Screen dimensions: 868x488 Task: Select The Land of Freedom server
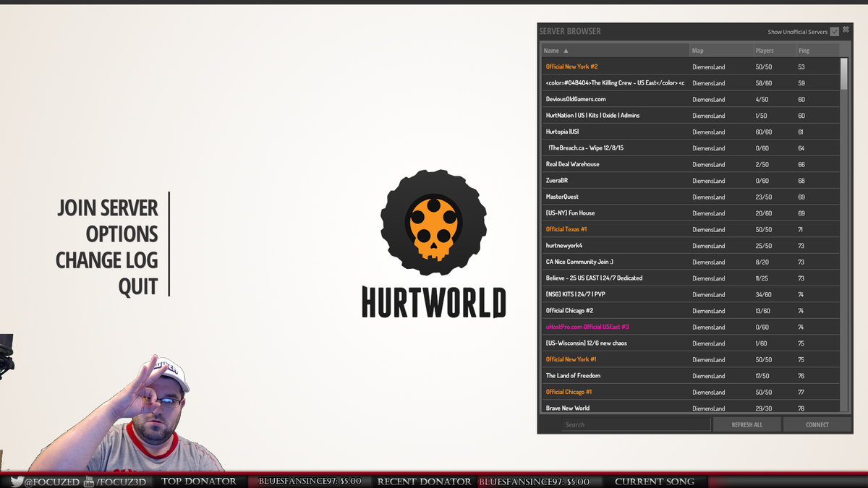coord(691,376)
